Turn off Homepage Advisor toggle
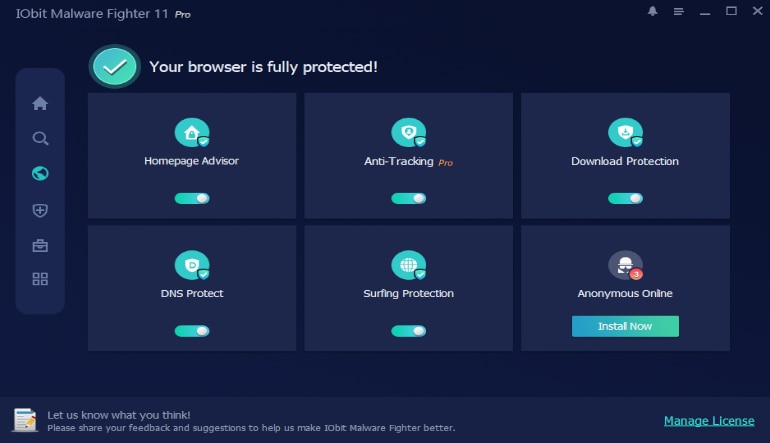The image size is (770, 443). [192, 198]
